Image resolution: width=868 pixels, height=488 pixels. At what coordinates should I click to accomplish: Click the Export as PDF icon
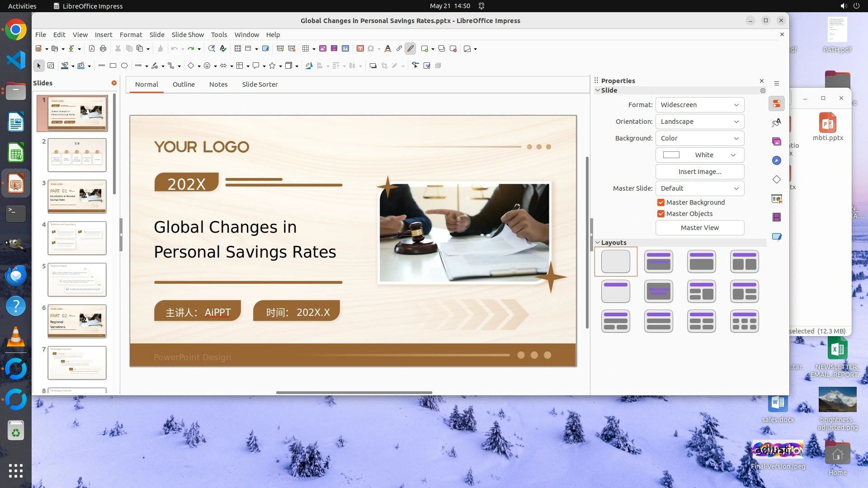92,48
